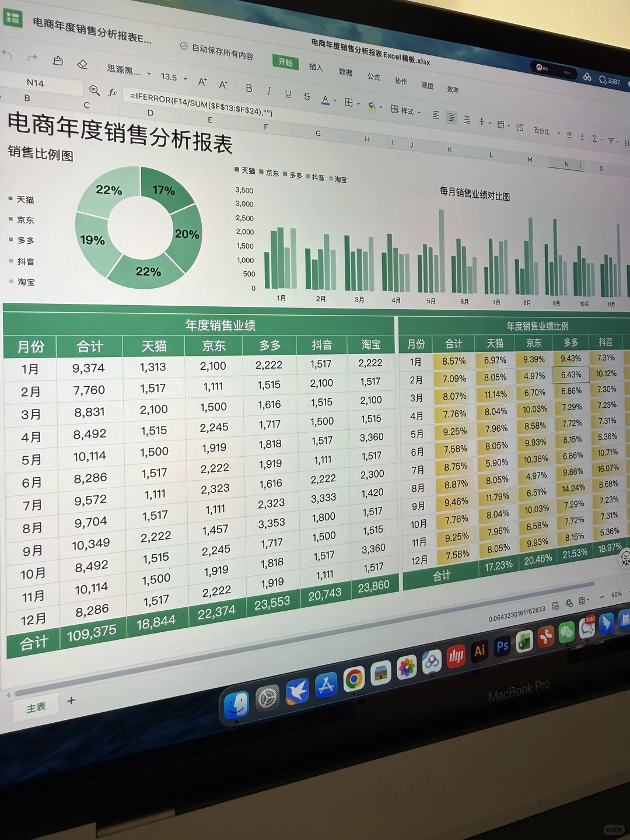
Task: Click the insert function fx icon
Action: pyautogui.click(x=112, y=92)
